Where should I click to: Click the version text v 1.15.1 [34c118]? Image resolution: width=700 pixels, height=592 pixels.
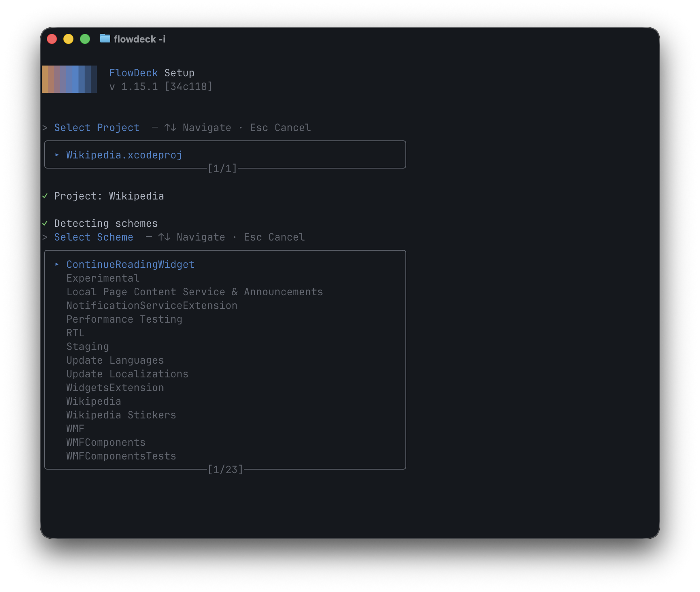(x=161, y=87)
